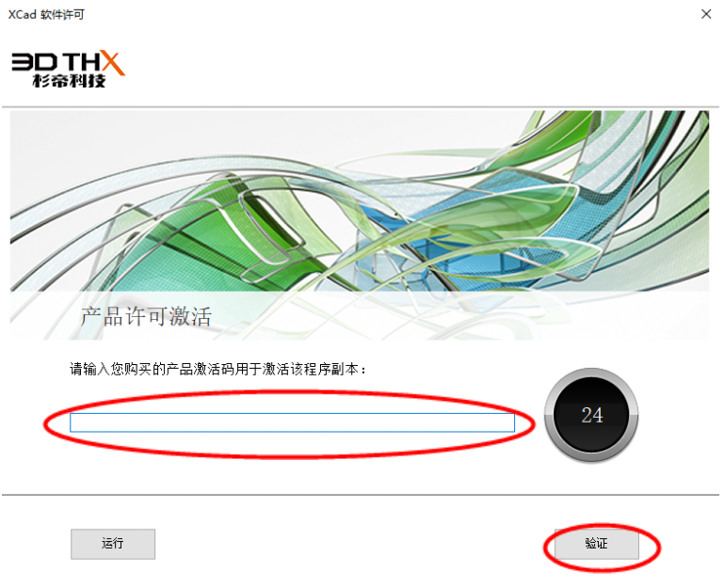Click the 运行 button
This screenshot has width=724, height=588.
tap(113, 544)
